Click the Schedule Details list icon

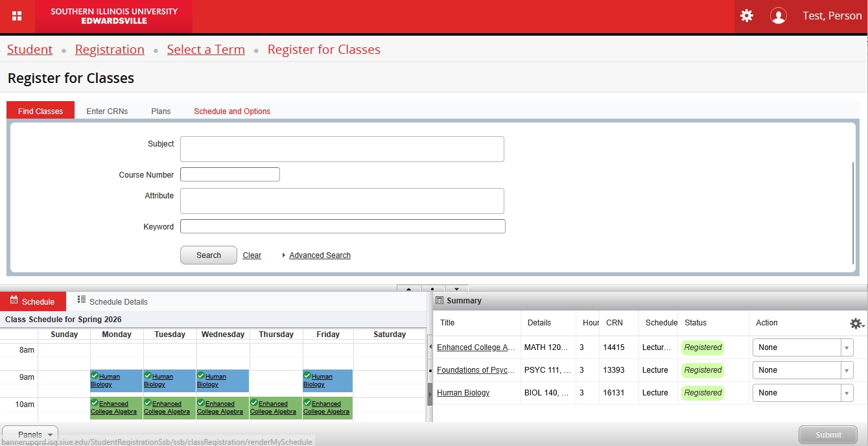82,299
